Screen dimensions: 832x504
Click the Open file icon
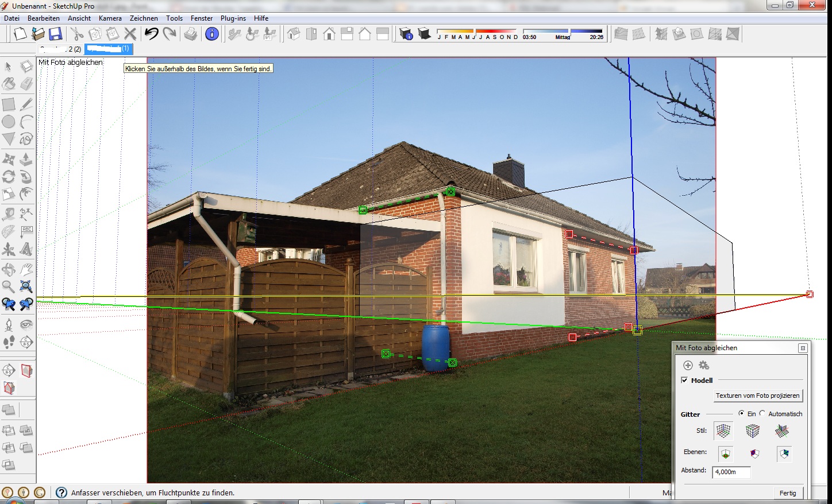[x=38, y=34]
